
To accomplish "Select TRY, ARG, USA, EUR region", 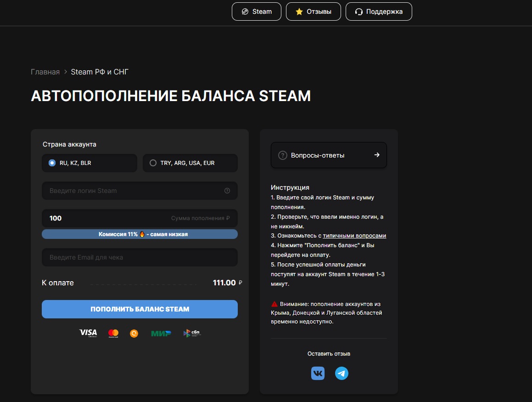I will click(190, 163).
